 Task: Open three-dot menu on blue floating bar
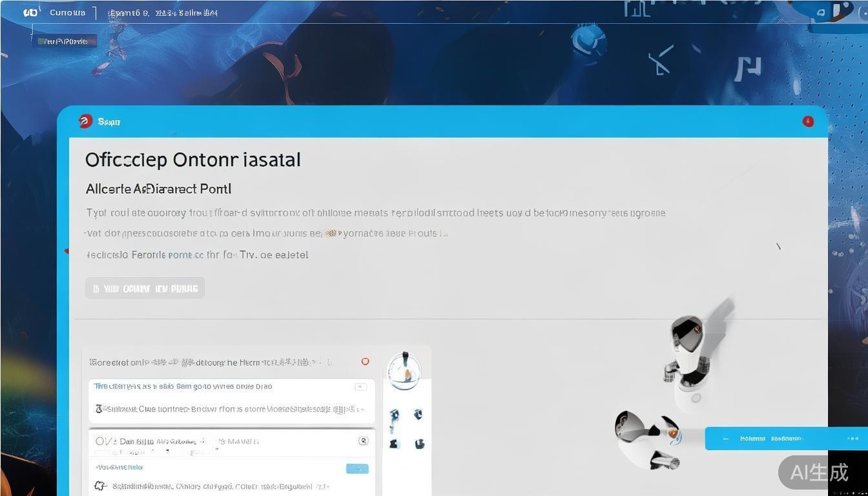(x=852, y=439)
